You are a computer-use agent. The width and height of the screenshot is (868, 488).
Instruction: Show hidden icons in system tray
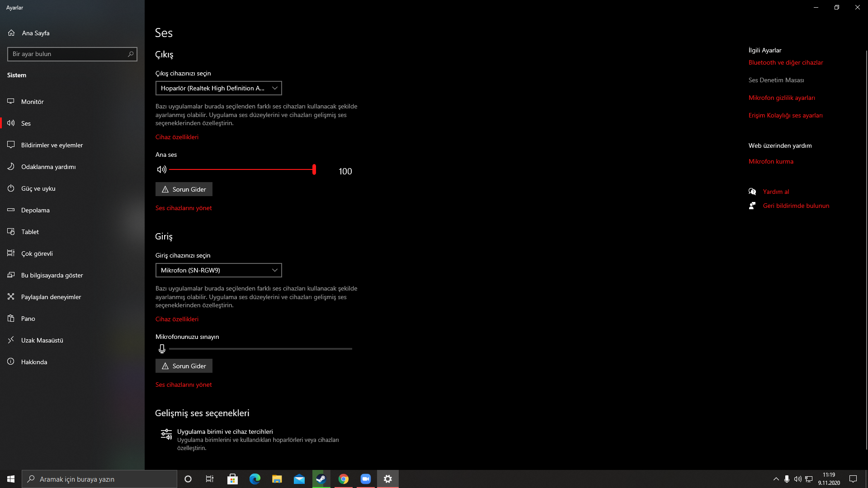[776, 479]
